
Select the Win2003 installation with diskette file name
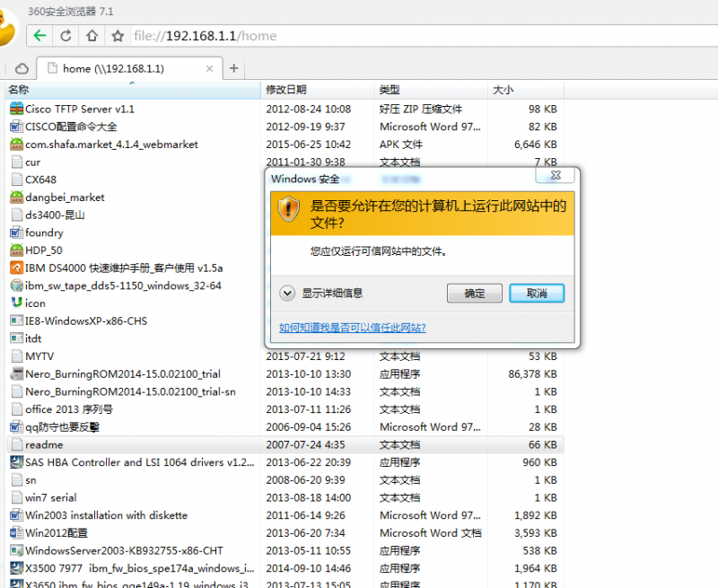107,515
